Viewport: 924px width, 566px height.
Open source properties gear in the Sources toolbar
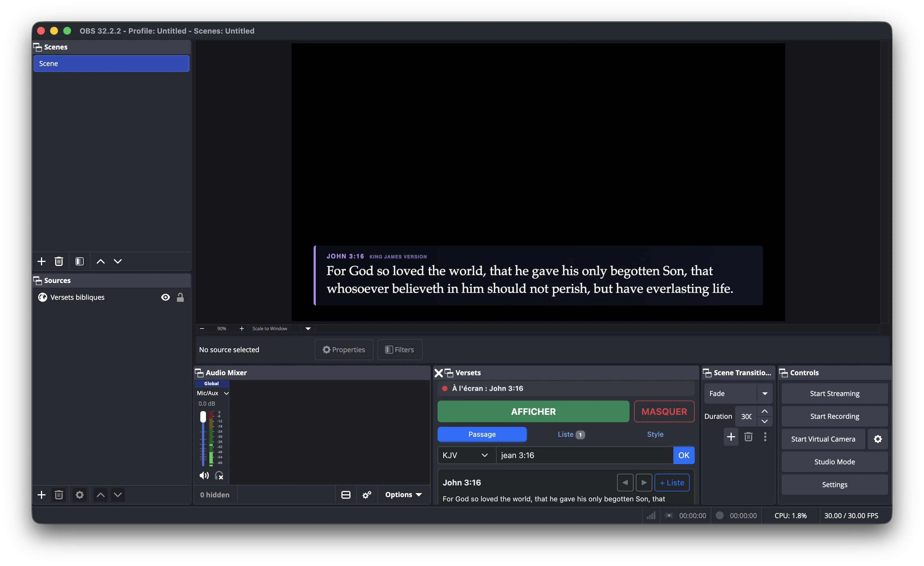click(79, 495)
